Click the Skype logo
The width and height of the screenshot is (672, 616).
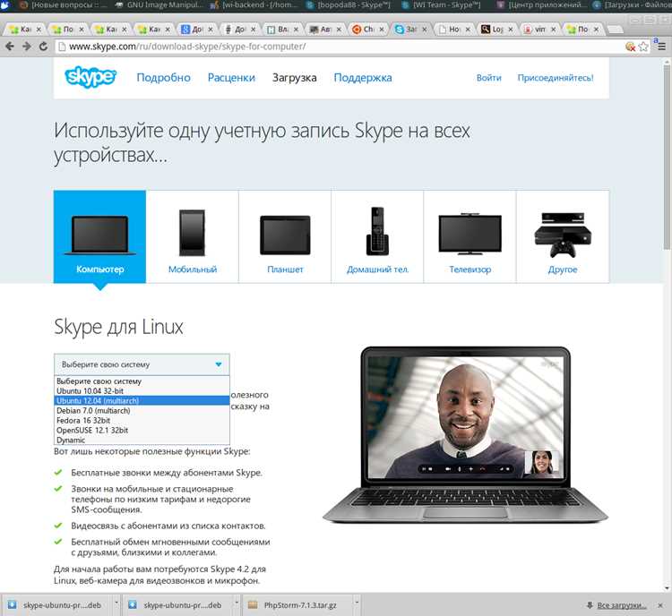tap(90, 77)
